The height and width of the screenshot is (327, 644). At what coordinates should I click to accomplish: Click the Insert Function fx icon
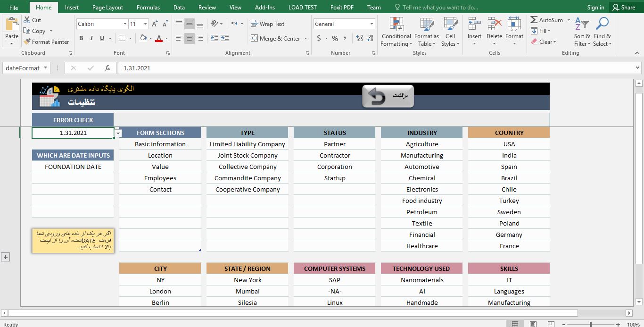click(x=107, y=68)
